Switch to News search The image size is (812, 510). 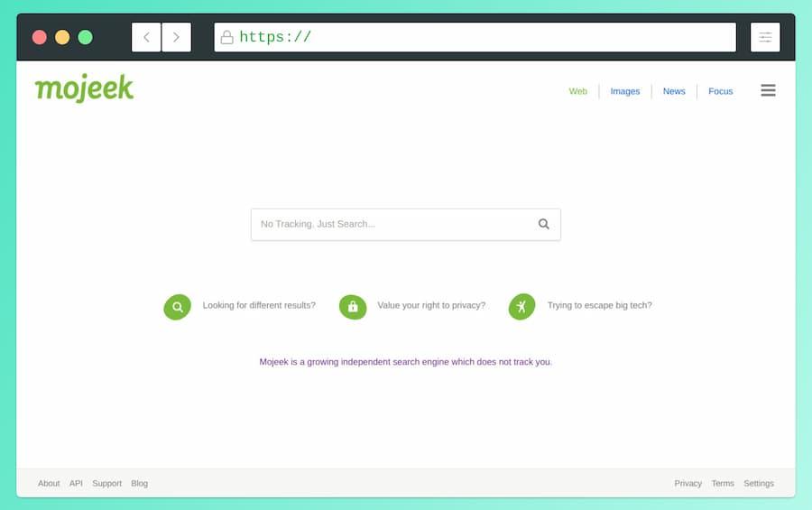(x=674, y=91)
